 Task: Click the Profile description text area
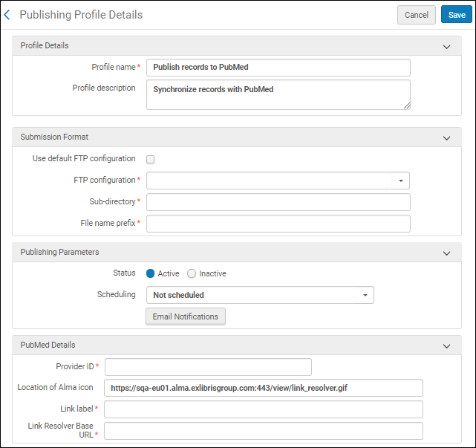[x=278, y=95]
